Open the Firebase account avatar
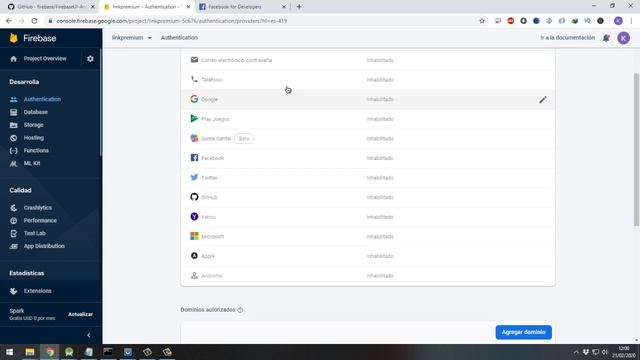The width and height of the screenshot is (640, 360). click(623, 38)
